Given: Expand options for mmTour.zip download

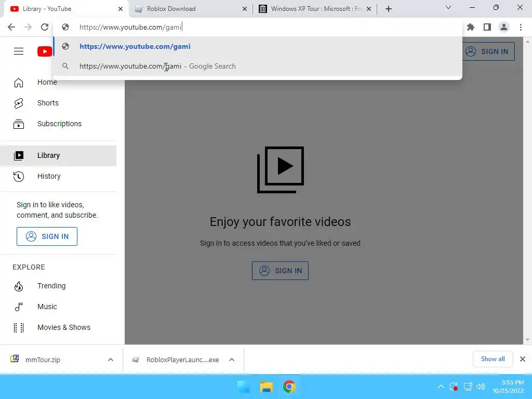Looking at the screenshot, I should 111,360.
